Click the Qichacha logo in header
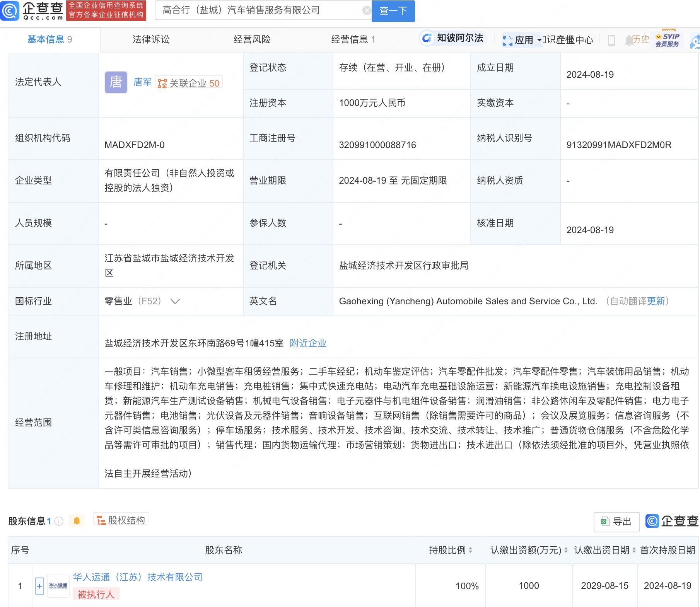Screen dimensions: 700x607 click(32, 11)
